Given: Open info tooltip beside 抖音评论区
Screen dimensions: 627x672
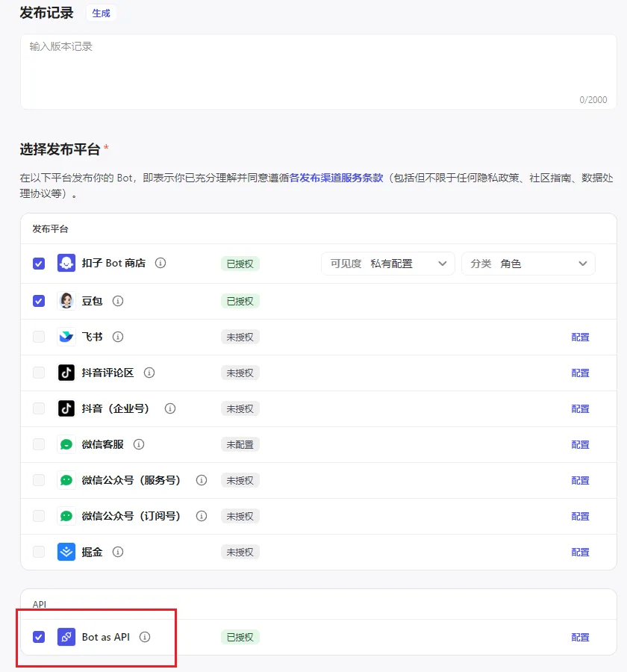Looking at the screenshot, I should tap(149, 373).
